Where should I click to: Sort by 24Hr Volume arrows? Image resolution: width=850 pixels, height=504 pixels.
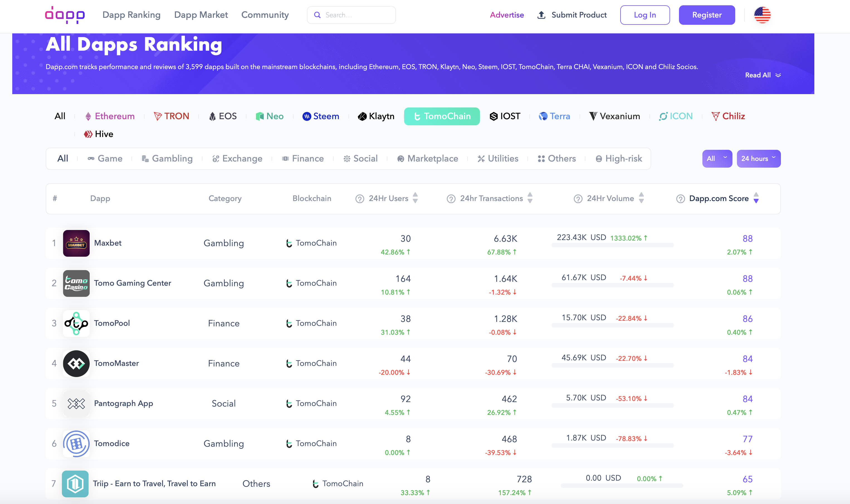tap(641, 198)
